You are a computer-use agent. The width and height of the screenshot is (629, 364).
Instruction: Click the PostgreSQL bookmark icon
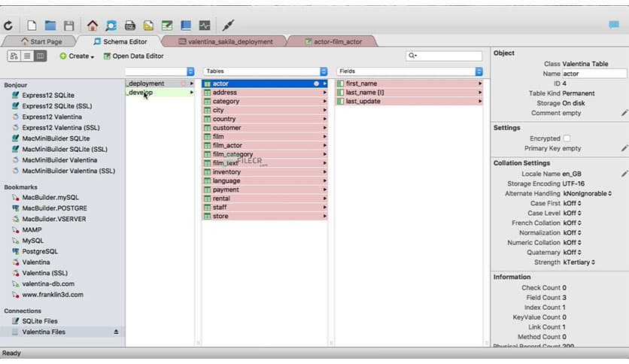(15, 251)
